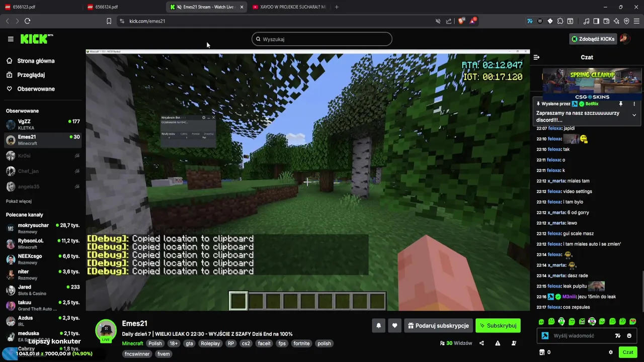Open NEEXcsgo recommended channel
The width and height of the screenshot is (644, 362).
click(43, 259)
